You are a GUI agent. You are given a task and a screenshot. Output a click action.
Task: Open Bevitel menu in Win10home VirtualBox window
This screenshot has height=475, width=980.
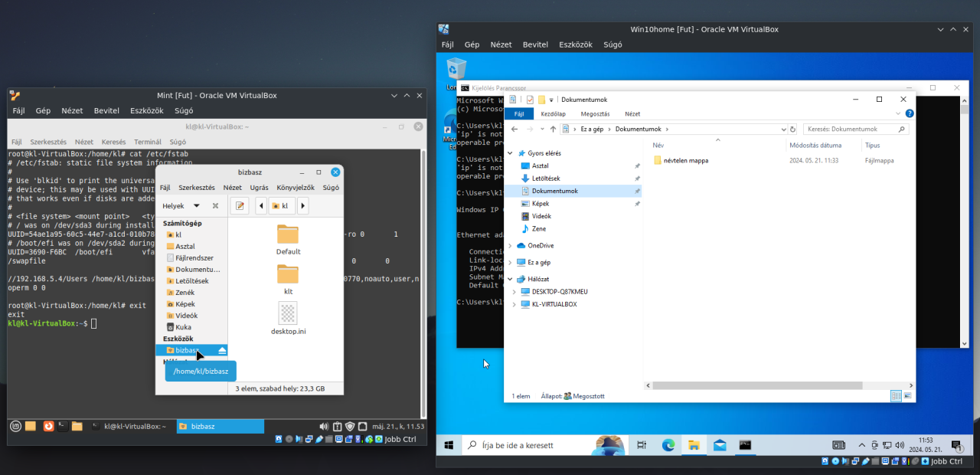535,44
